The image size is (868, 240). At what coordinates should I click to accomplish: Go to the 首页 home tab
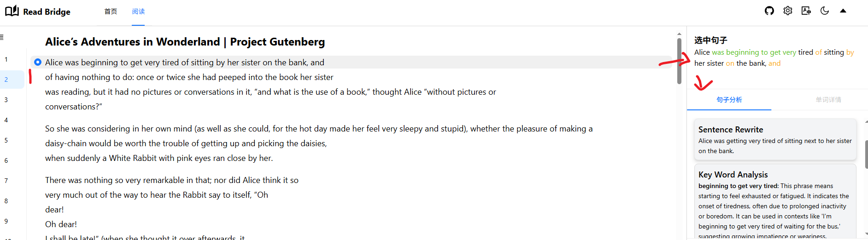[x=111, y=11]
